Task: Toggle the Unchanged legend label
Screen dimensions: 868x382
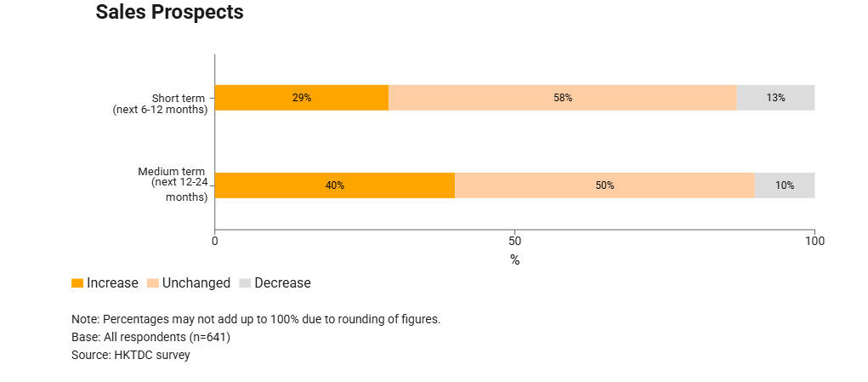Action: click(196, 283)
